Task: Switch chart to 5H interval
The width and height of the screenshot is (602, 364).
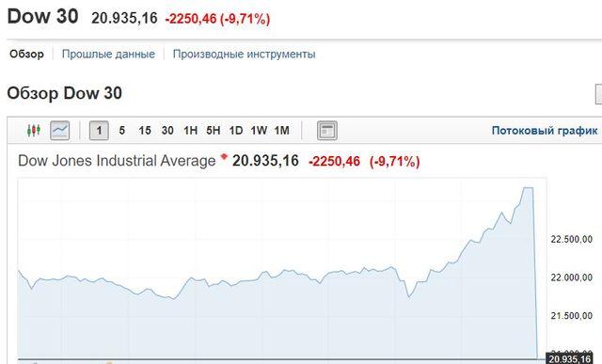Action: pyautogui.click(x=214, y=131)
